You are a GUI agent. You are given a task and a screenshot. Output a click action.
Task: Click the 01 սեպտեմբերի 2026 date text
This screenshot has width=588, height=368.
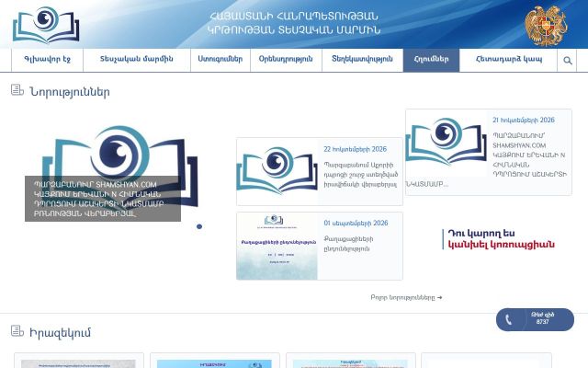click(356, 223)
